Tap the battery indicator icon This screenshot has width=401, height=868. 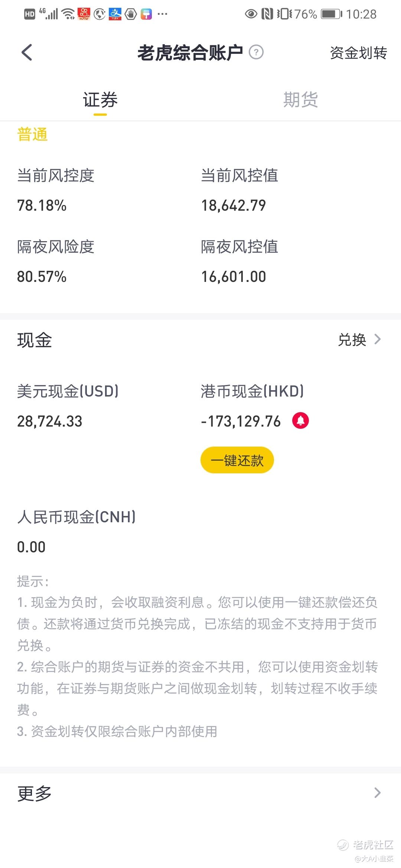(x=331, y=14)
